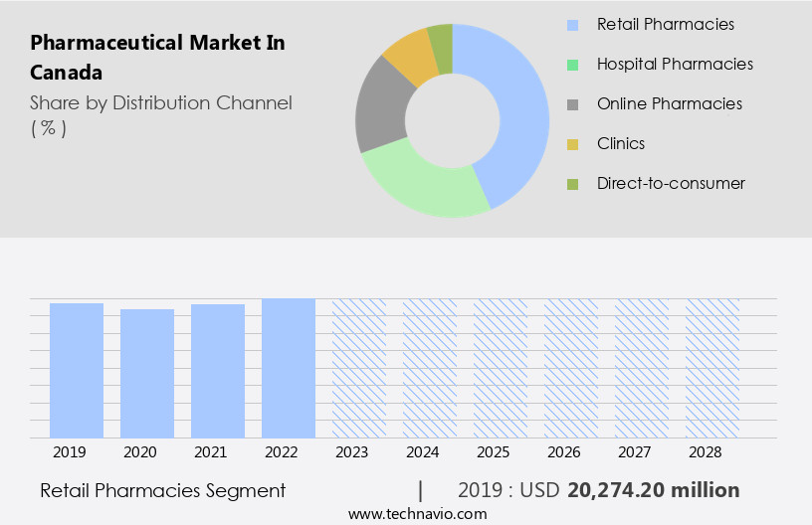Screen dimensions: 812x525
Task: Click the Retail Pharmacies blue legend swatch
Action: pos(571,25)
